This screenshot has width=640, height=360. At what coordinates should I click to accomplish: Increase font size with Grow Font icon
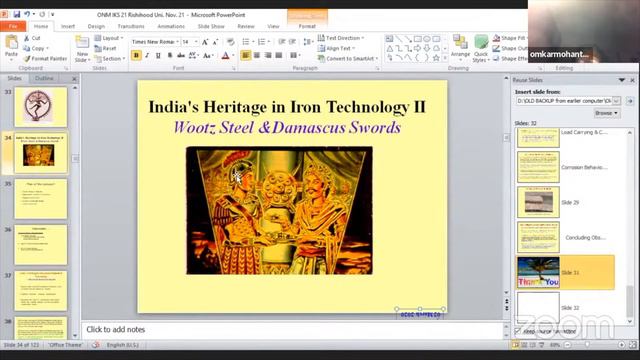pos(205,42)
